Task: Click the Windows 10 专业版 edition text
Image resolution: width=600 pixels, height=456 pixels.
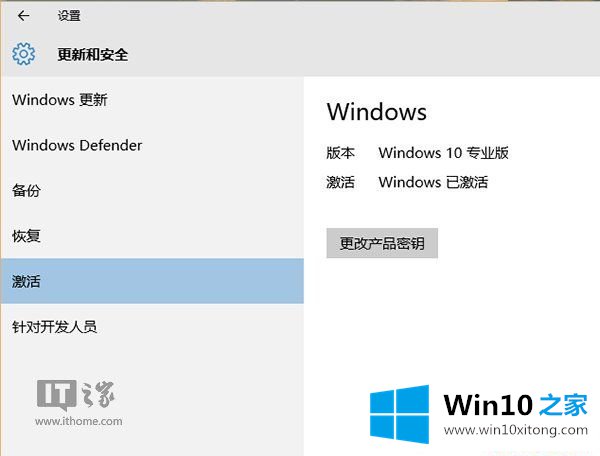Action: click(443, 153)
